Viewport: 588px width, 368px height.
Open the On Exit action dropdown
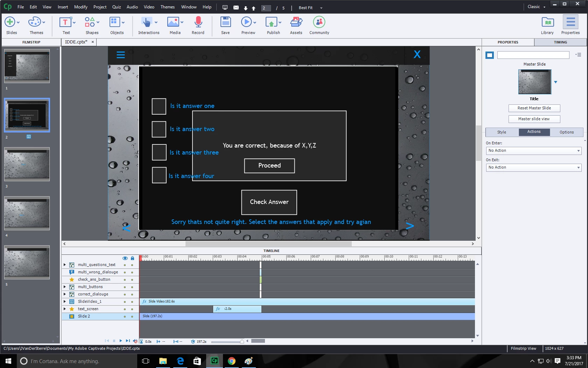point(534,168)
